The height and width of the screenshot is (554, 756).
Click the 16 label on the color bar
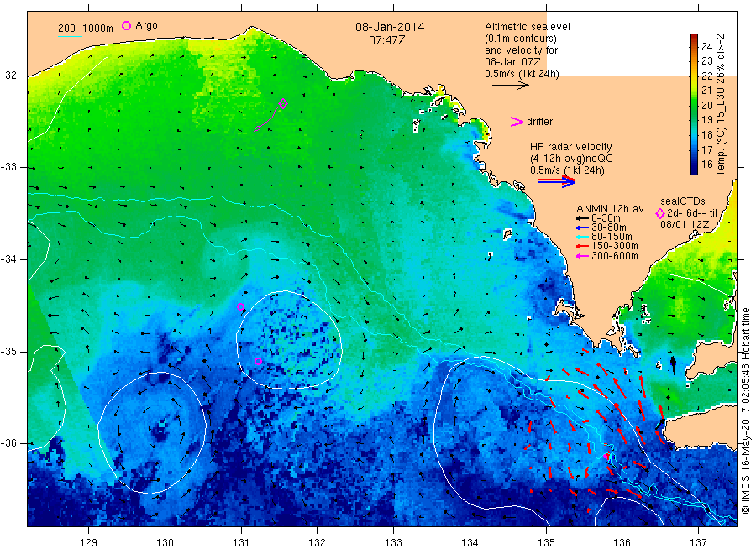706,165
